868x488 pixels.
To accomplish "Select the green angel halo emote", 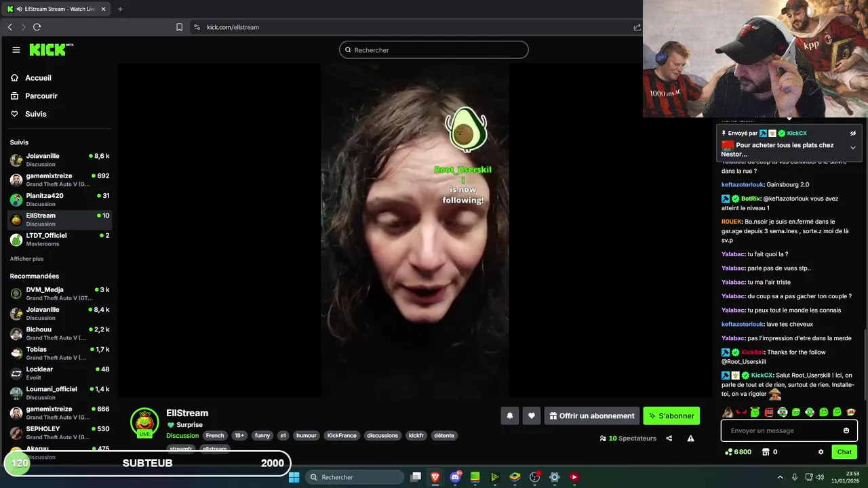I will (755, 412).
